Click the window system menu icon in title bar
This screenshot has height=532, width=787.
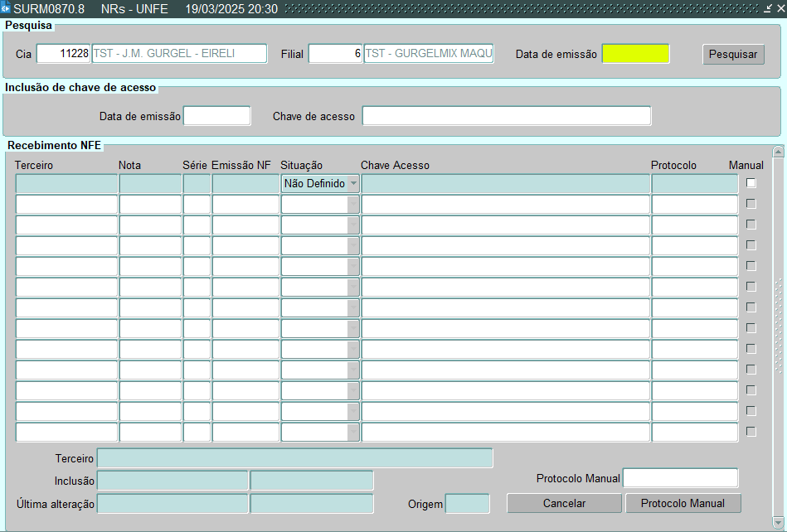[7, 7]
